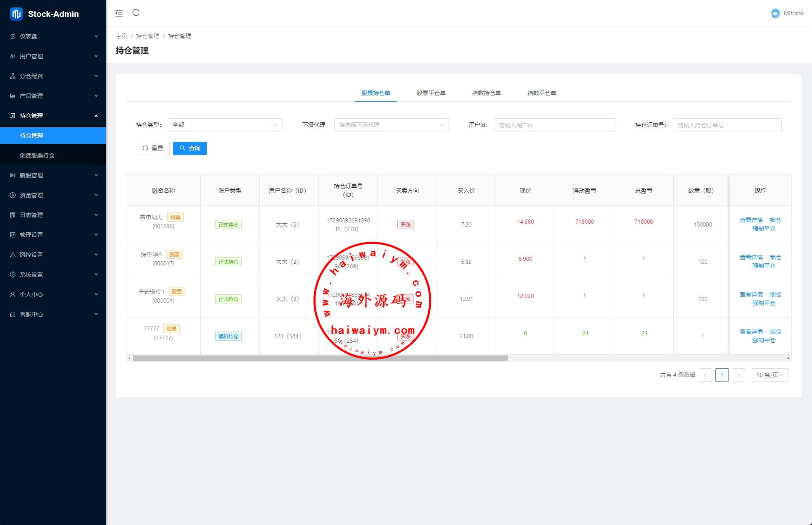Click the 资金管理 sidebar icon
The image size is (812, 525).
pyautogui.click(x=13, y=195)
